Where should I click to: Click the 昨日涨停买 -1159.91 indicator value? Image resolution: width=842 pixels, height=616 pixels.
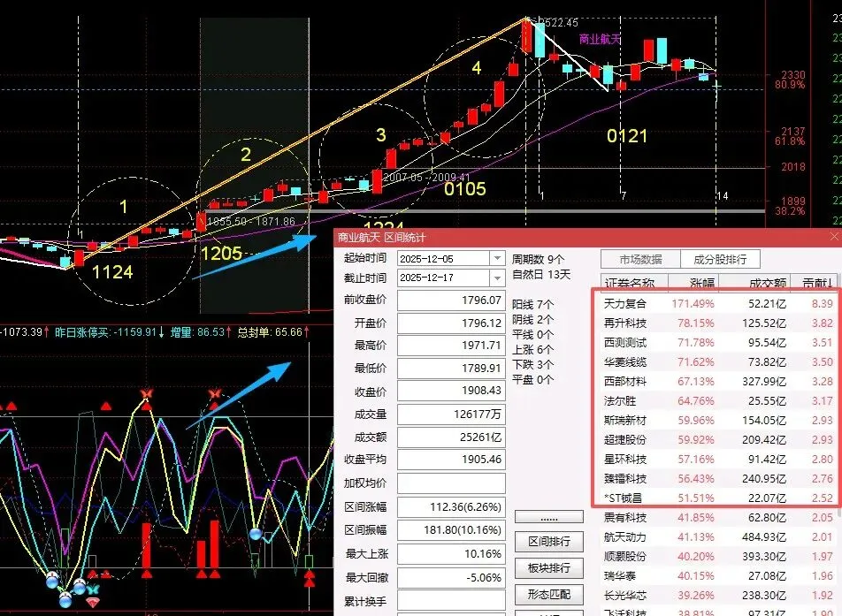(110, 332)
